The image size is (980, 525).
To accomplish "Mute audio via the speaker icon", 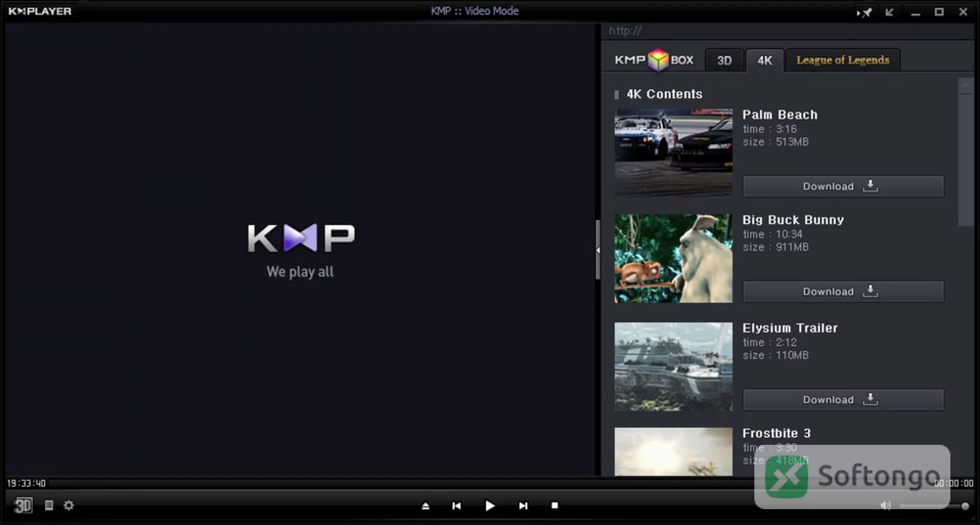I will [886, 506].
